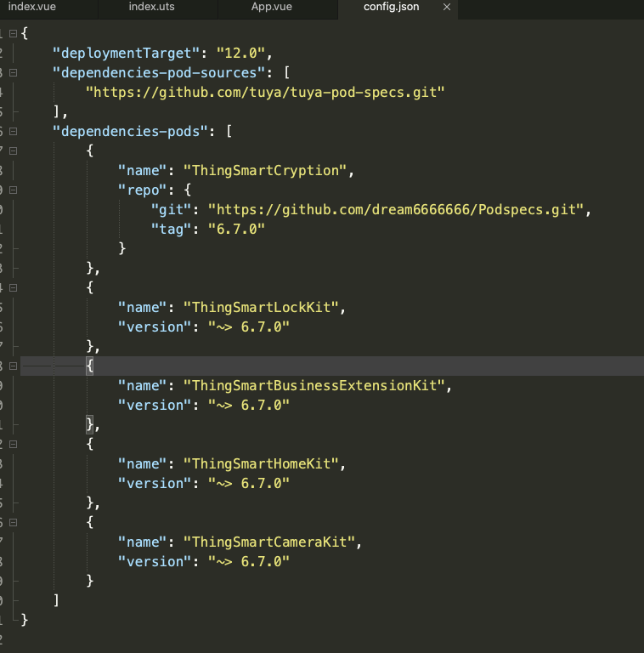Viewport: 644px width, 653px height.
Task: Collapse the dependencies-pod-sources array fold
Action: click(x=14, y=73)
